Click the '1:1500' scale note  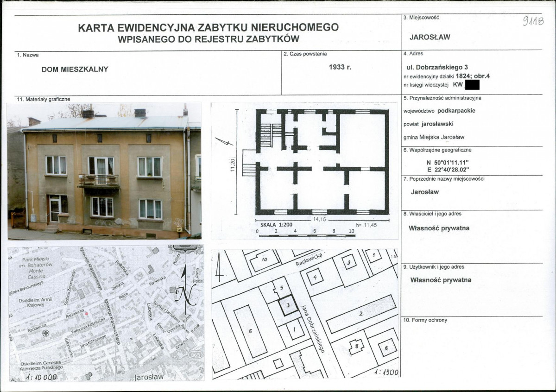click(x=385, y=372)
